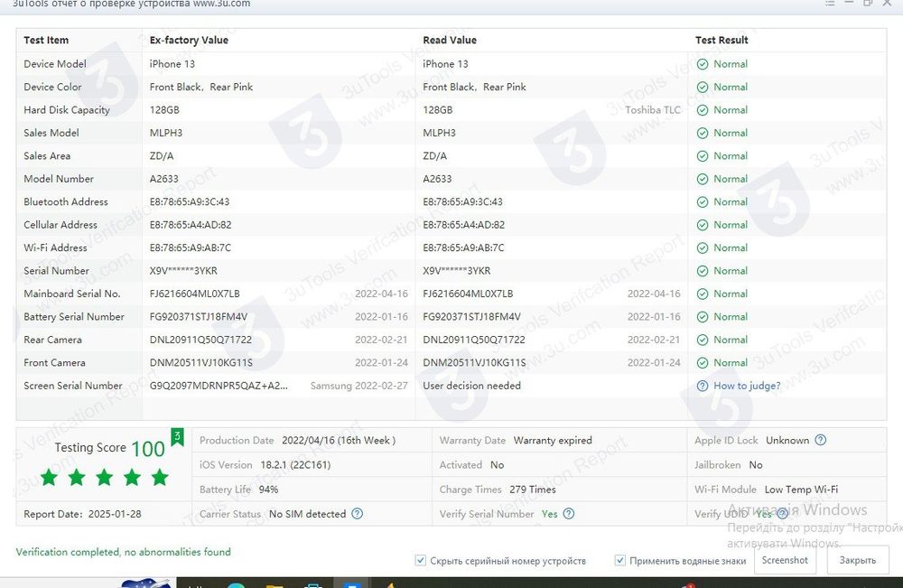Click the Battery Life 94% value
Viewport: 903px width, 588px height.
pos(268,490)
